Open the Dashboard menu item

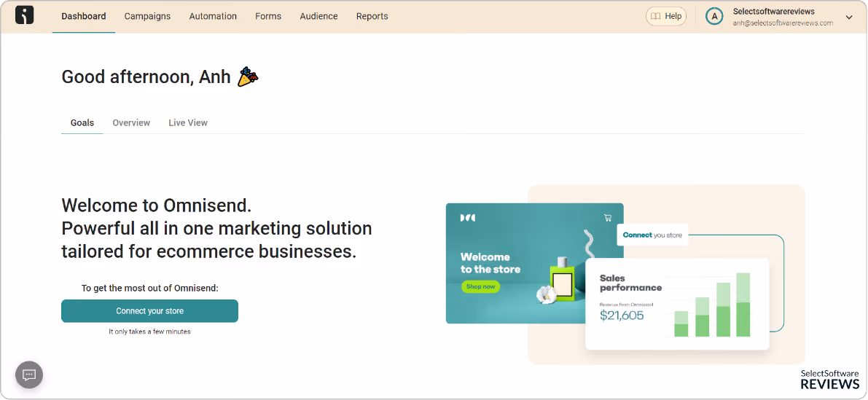pos(84,17)
